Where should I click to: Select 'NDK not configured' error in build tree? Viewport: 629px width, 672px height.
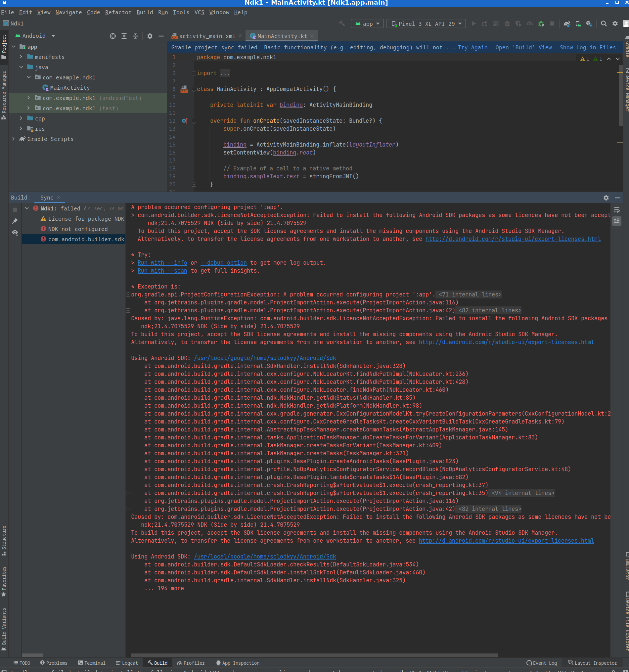[78, 229]
